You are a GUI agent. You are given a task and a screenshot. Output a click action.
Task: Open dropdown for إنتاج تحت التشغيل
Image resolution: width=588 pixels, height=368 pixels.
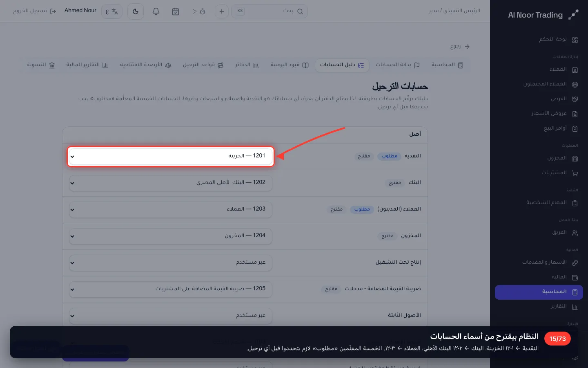pos(171,263)
